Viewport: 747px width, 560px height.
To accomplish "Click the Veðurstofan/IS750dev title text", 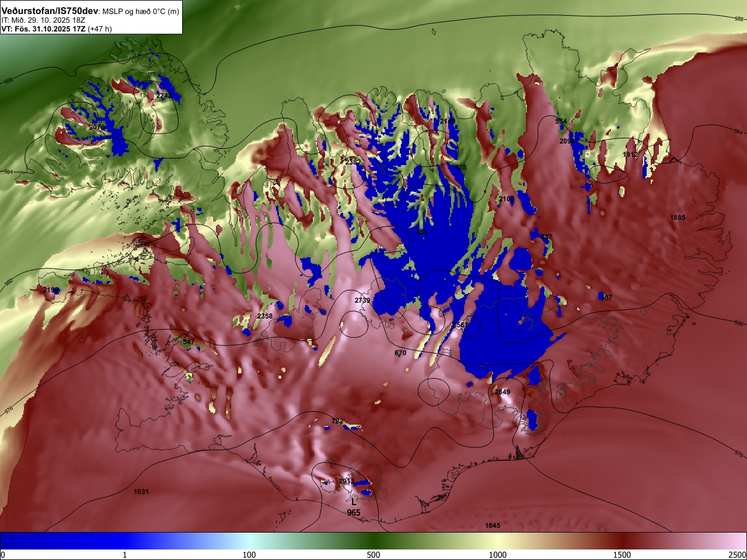I will click(x=50, y=10).
